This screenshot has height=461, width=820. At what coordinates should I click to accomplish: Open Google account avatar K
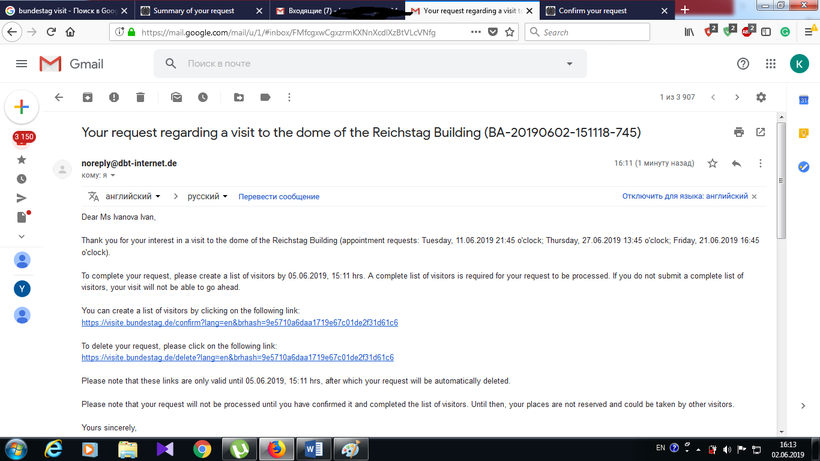coord(799,64)
